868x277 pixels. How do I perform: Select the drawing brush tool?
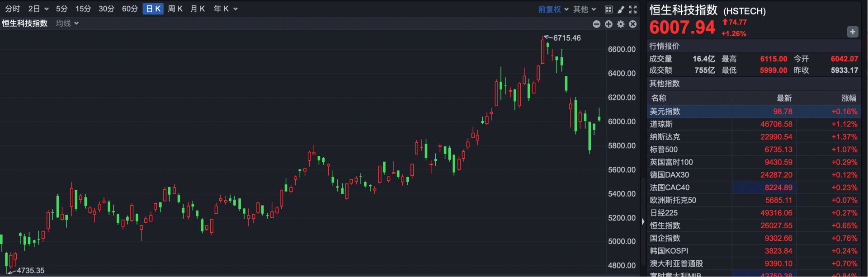click(621, 9)
